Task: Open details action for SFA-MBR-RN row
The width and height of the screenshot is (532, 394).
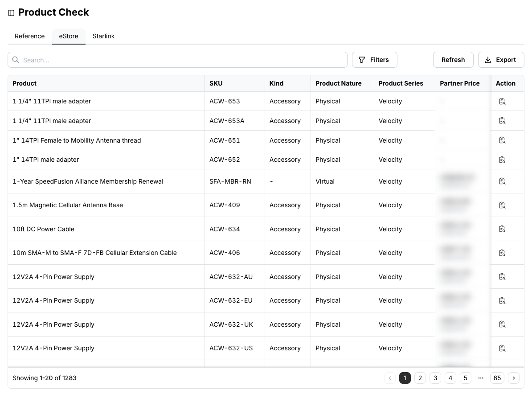Action: (x=502, y=181)
